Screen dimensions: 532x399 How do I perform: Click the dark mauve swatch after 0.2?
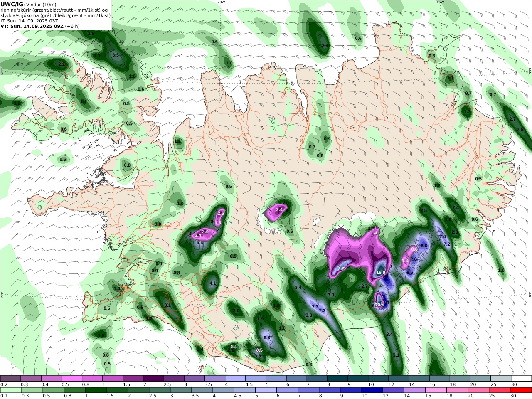(x=11, y=379)
